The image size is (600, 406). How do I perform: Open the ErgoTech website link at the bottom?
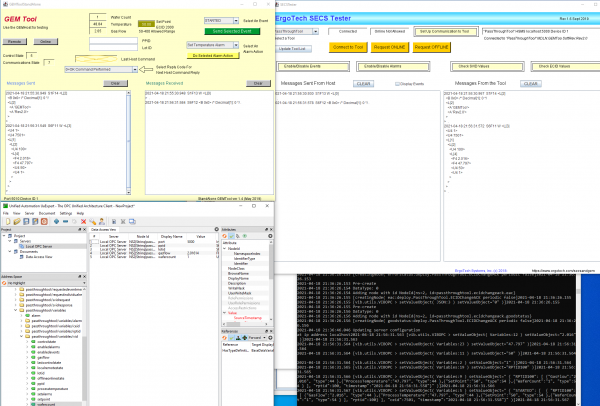point(563,271)
